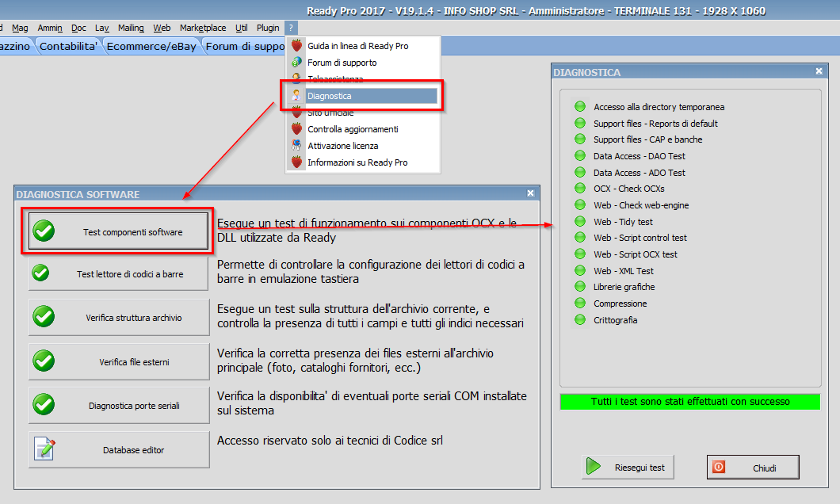Open the Plugin menu

pos(268,28)
